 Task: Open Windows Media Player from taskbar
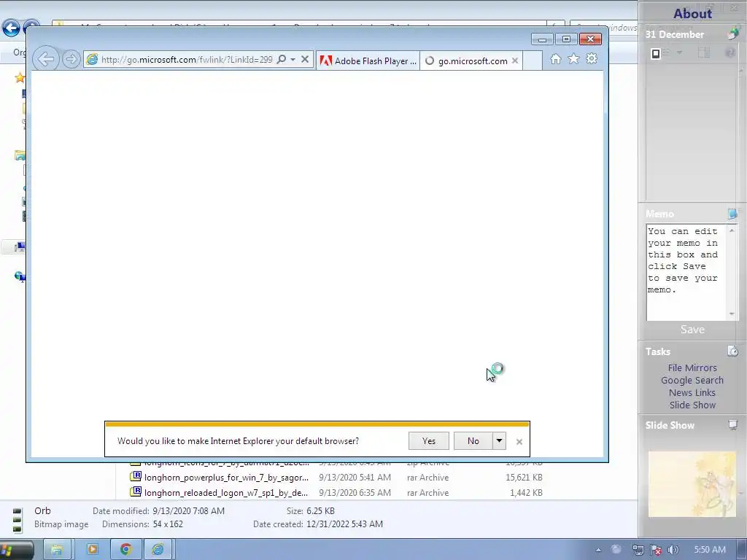93,550
